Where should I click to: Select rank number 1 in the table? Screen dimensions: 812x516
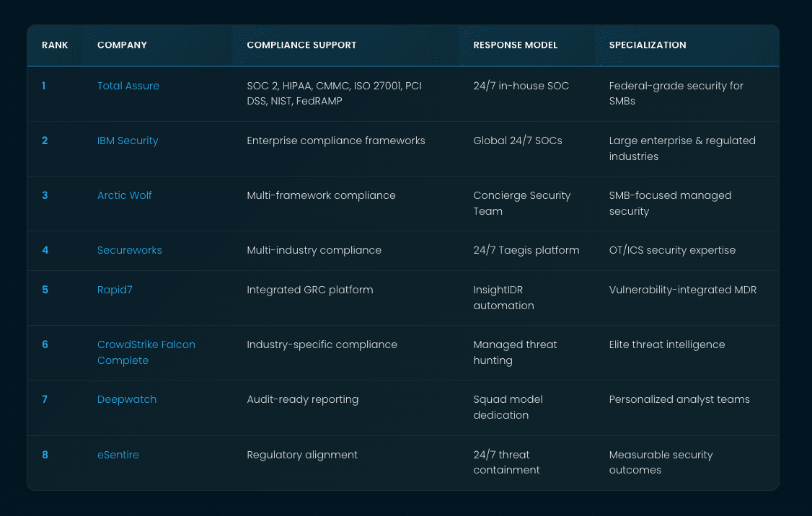coord(43,86)
